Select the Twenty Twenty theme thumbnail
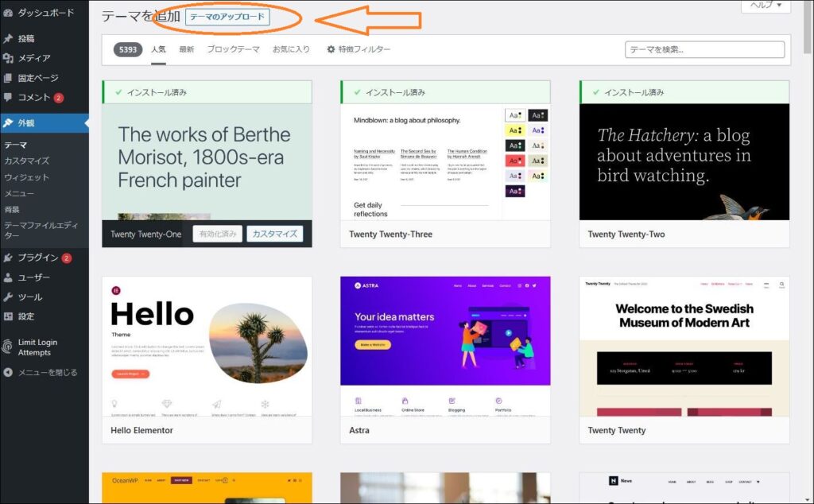 684,347
